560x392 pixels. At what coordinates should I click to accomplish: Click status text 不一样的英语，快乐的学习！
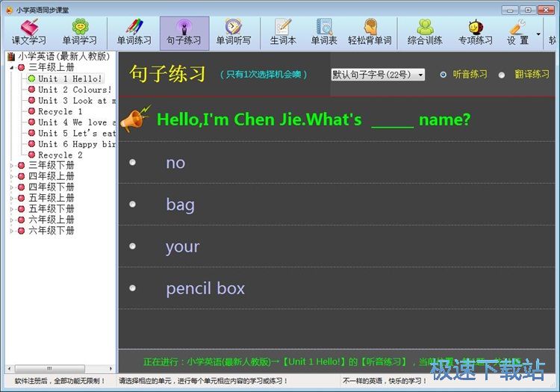pos(385,381)
